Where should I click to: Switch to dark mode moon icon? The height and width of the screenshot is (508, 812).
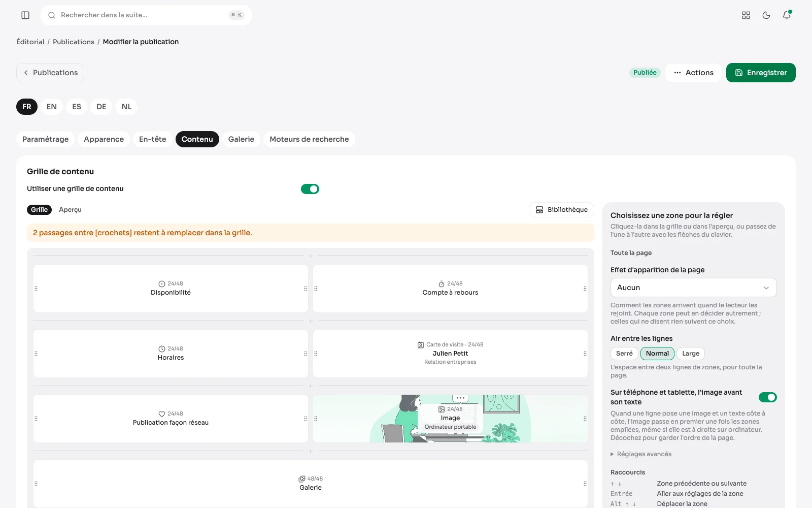pyautogui.click(x=766, y=15)
